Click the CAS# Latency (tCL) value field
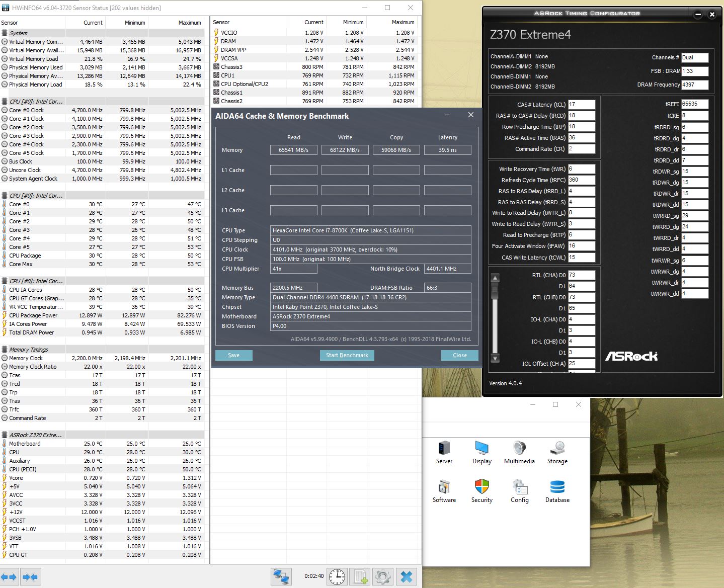 point(582,105)
